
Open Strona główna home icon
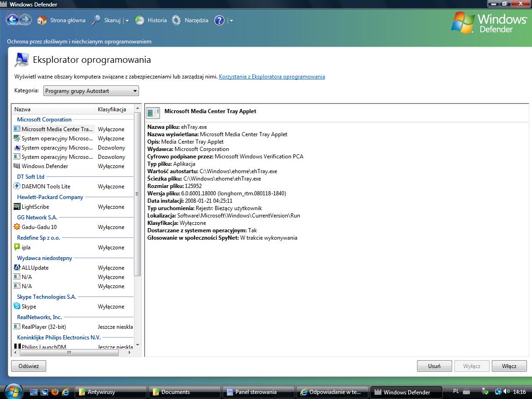pyautogui.click(x=42, y=20)
